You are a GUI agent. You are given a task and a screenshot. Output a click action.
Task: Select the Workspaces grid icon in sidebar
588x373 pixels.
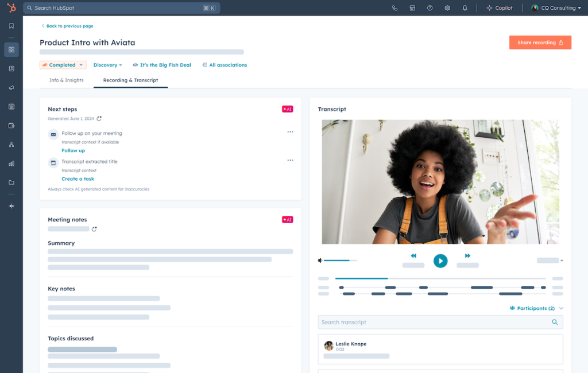coord(11,49)
